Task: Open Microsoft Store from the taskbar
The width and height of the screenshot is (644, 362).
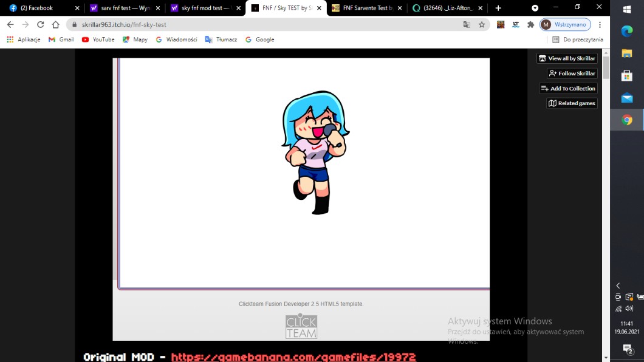Action: click(x=627, y=75)
